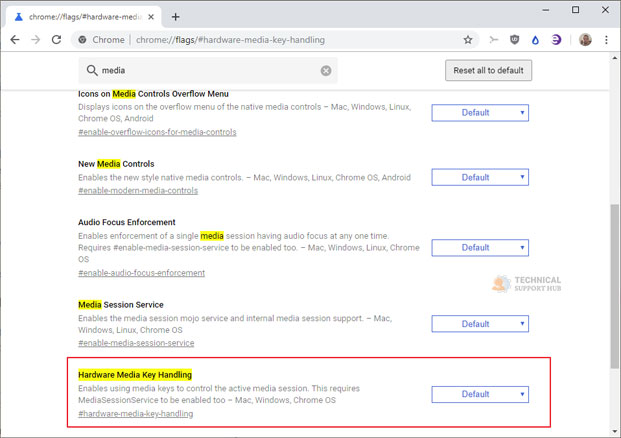Click the arrow-shaped extension icon
The width and height of the screenshot is (621, 438).
point(493,40)
